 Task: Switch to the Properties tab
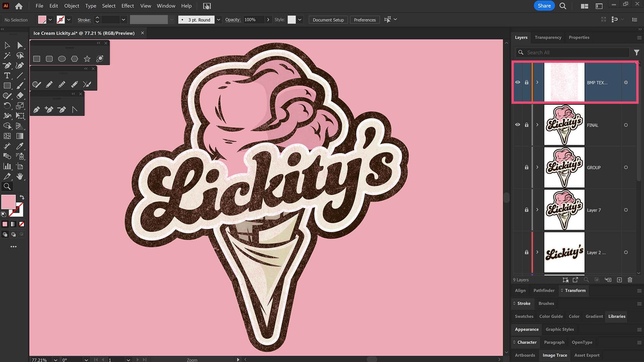pyautogui.click(x=579, y=38)
